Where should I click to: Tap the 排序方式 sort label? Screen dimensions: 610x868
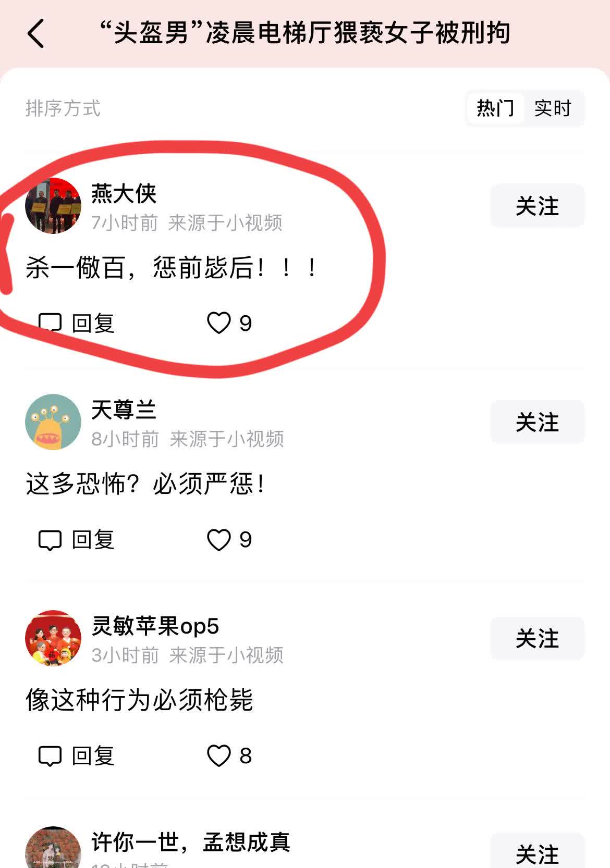(x=63, y=108)
